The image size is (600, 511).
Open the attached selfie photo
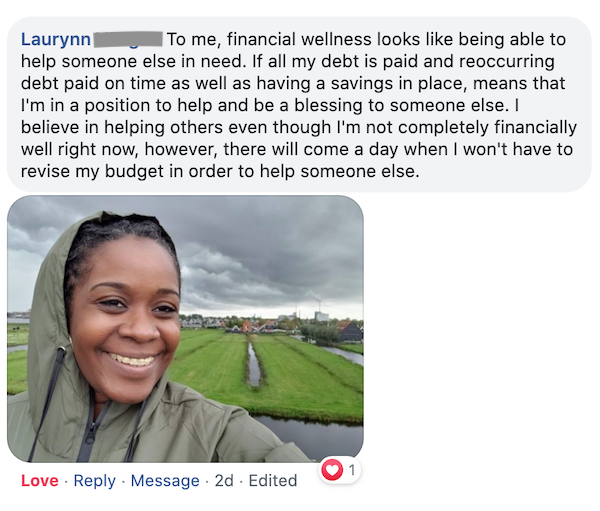pos(185,329)
